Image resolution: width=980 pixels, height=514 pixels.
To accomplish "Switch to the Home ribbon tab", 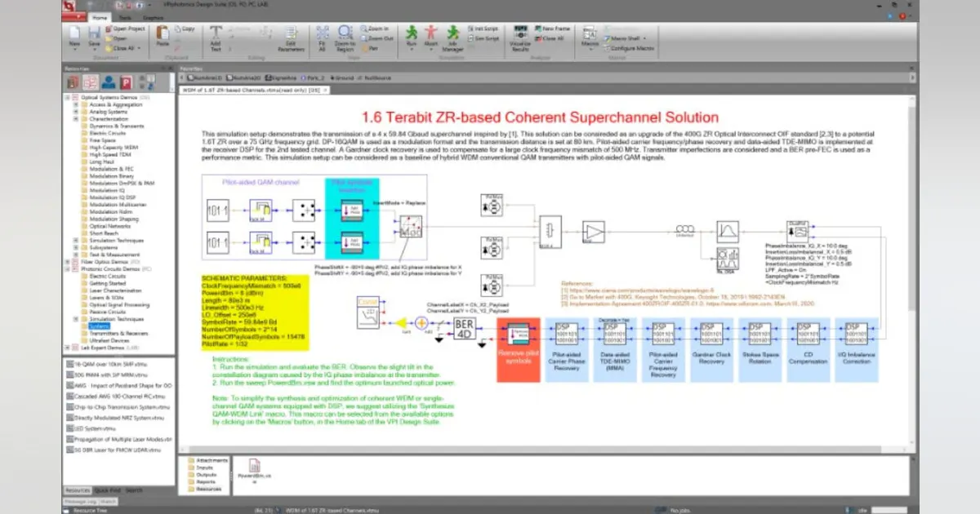I will point(100,16).
